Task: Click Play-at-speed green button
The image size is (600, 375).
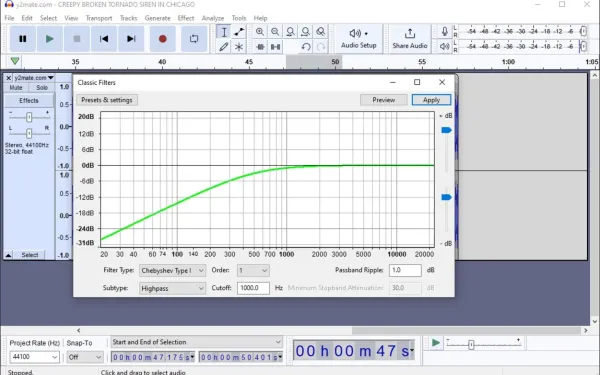Action: [x=435, y=343]
